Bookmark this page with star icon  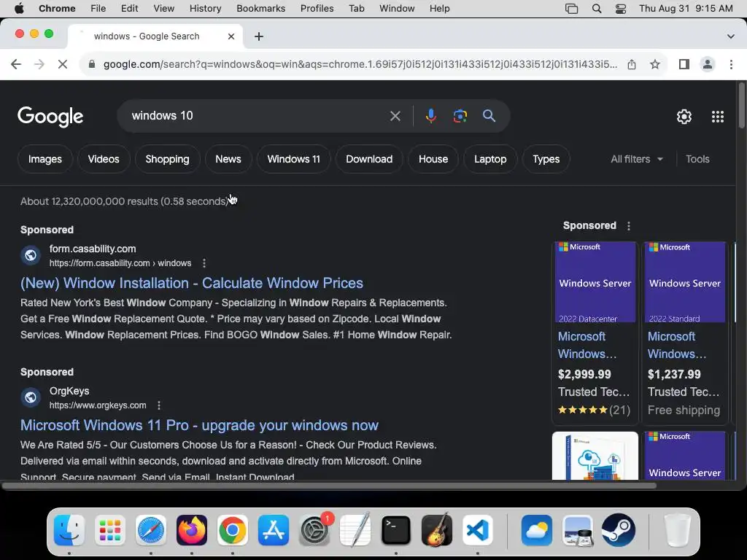(655, 64)
